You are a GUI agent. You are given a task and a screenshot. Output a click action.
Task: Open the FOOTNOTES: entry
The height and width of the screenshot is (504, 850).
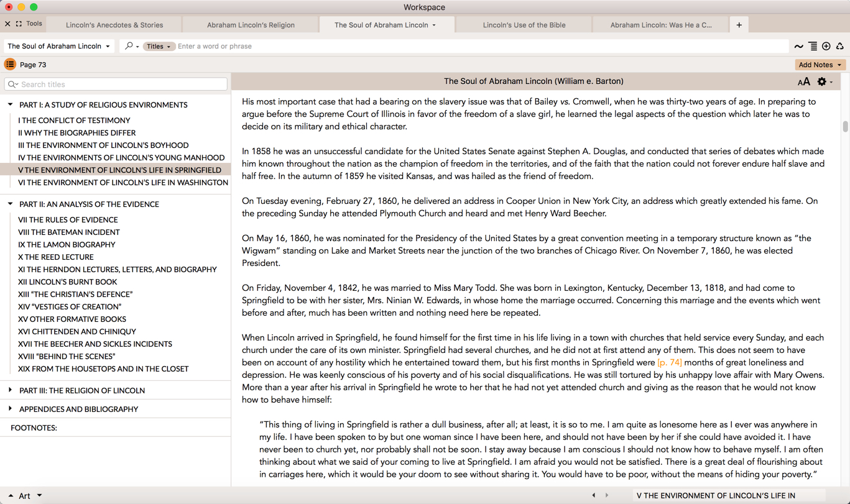click(34, 428)
